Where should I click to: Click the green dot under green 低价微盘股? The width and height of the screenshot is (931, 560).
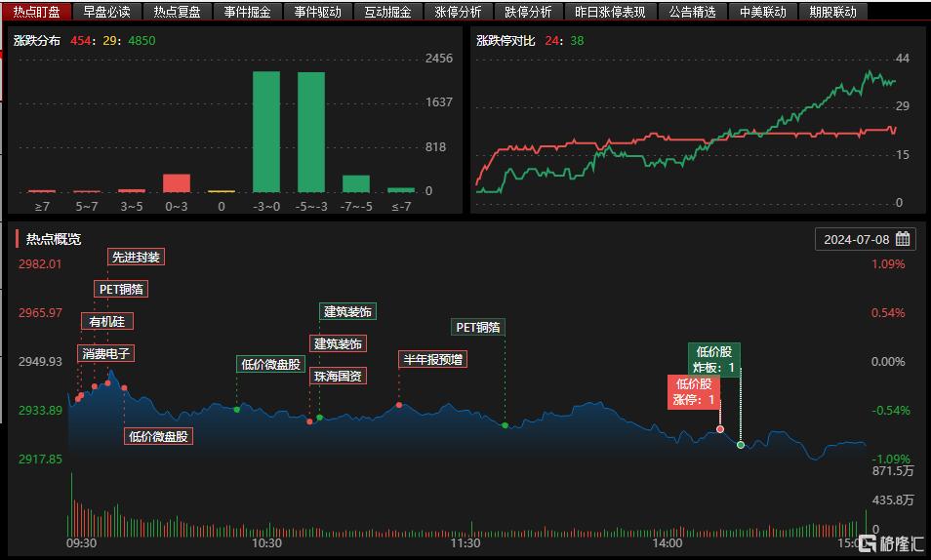[x=237, y=410]
